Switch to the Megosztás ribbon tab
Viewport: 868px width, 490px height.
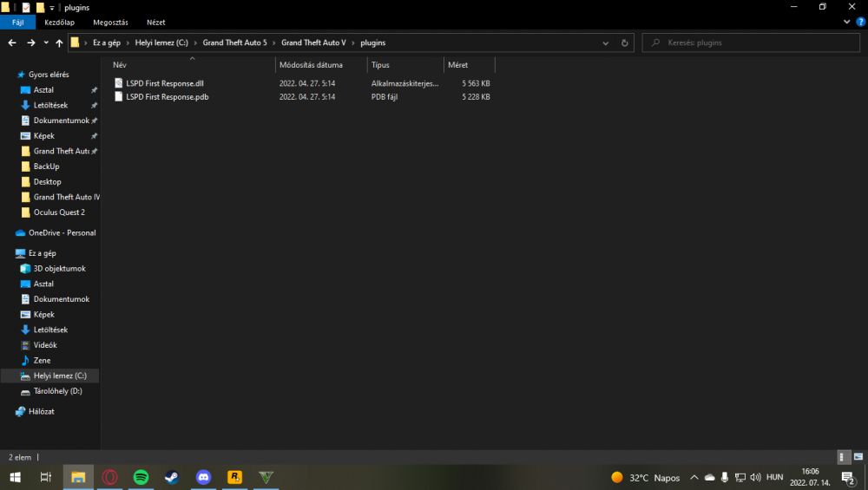[x=110, y=23]
